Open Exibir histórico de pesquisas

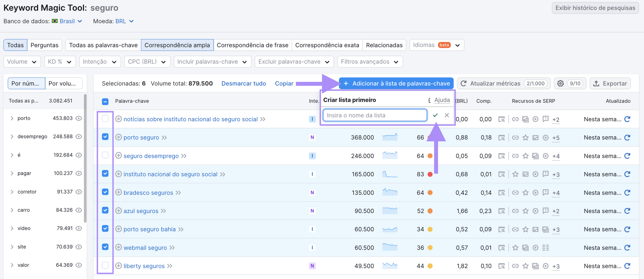pyautogui.click(x=595, y=8)
